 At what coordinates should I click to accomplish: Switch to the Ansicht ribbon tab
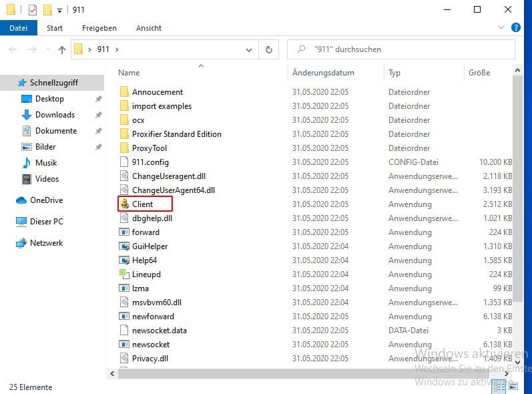pyautogui.click(x=148, y=28)
